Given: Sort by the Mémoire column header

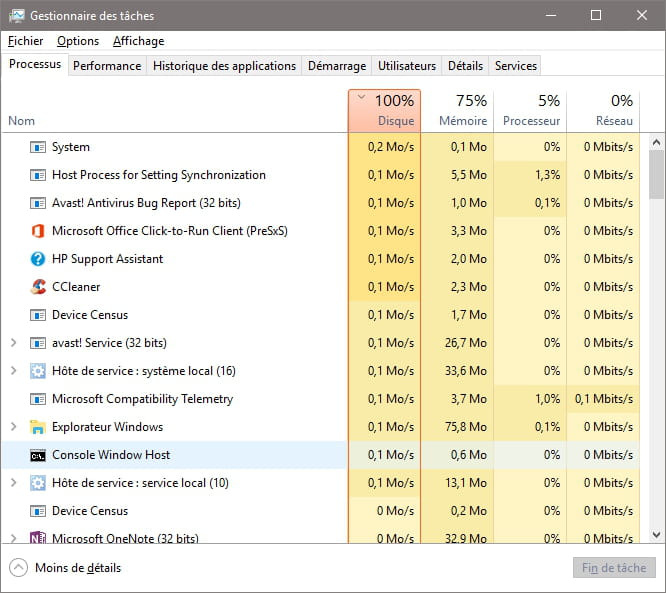Looking at the screenshot, I should [457, 110].
